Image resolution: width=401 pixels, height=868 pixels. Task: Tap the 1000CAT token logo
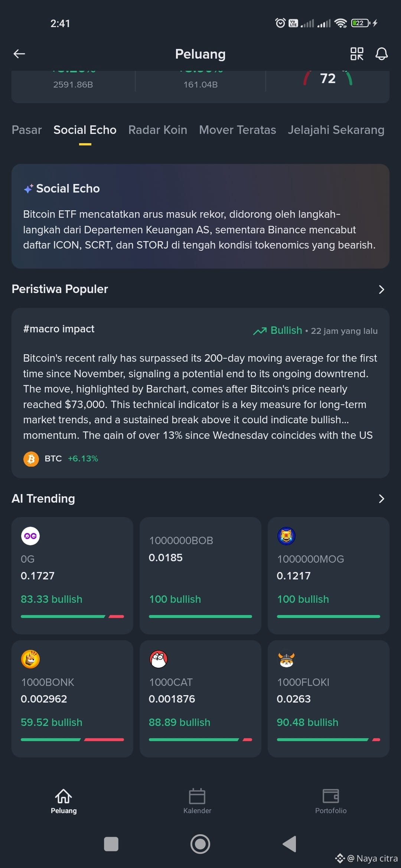click(x=159, y=659)
